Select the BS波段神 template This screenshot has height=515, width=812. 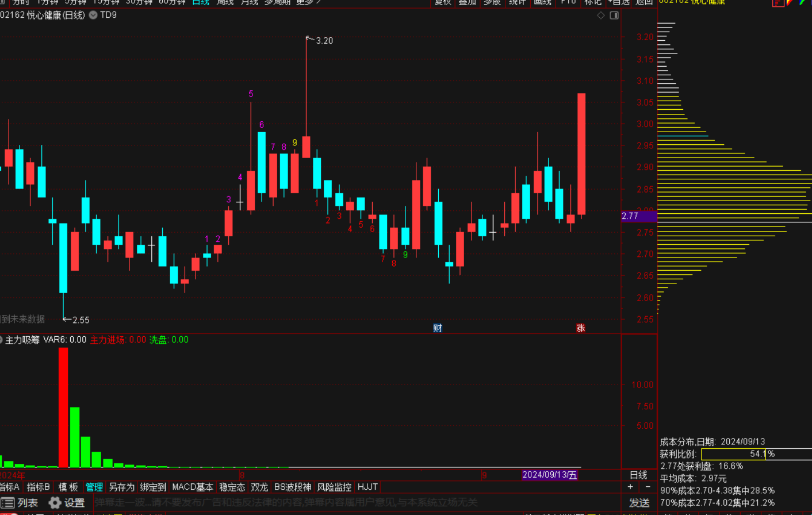pos(293,487)
